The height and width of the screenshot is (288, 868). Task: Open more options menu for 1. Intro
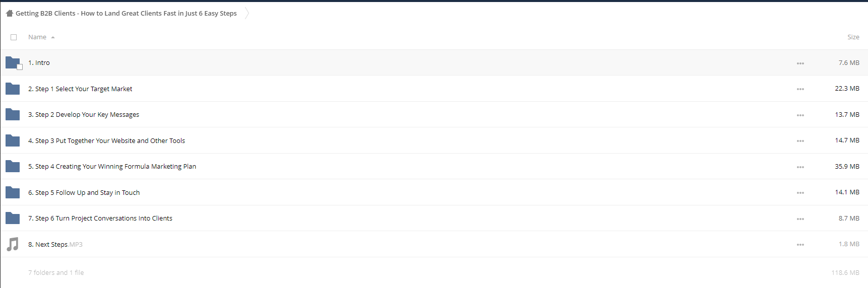tap(800, 63)
